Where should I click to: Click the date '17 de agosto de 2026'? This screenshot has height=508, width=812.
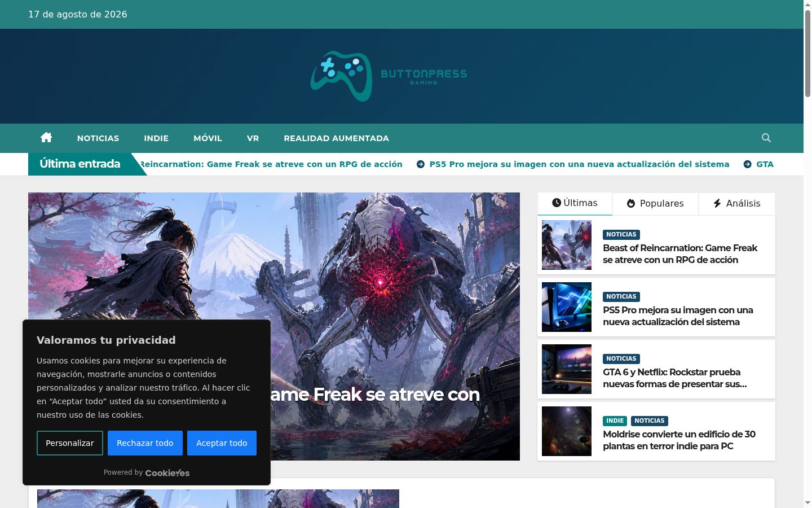tap(78, 14)
